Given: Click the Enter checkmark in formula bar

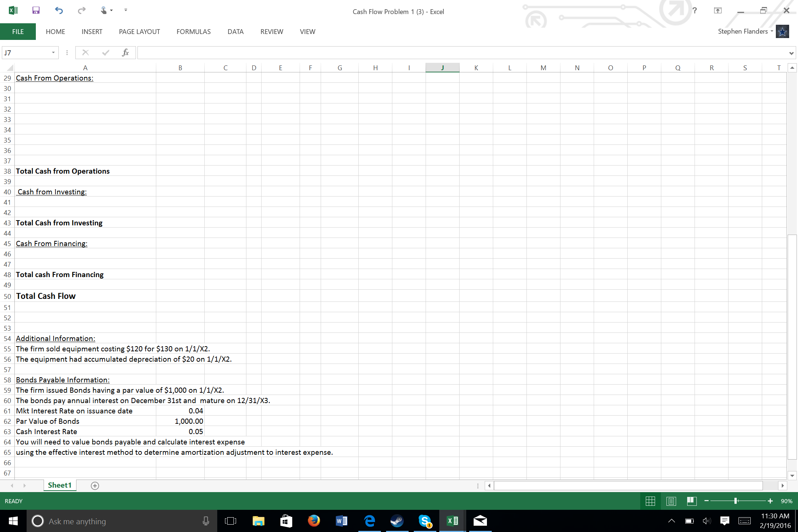Looking at the screenshot, I should pyautogui.click(x=106, y=52).
